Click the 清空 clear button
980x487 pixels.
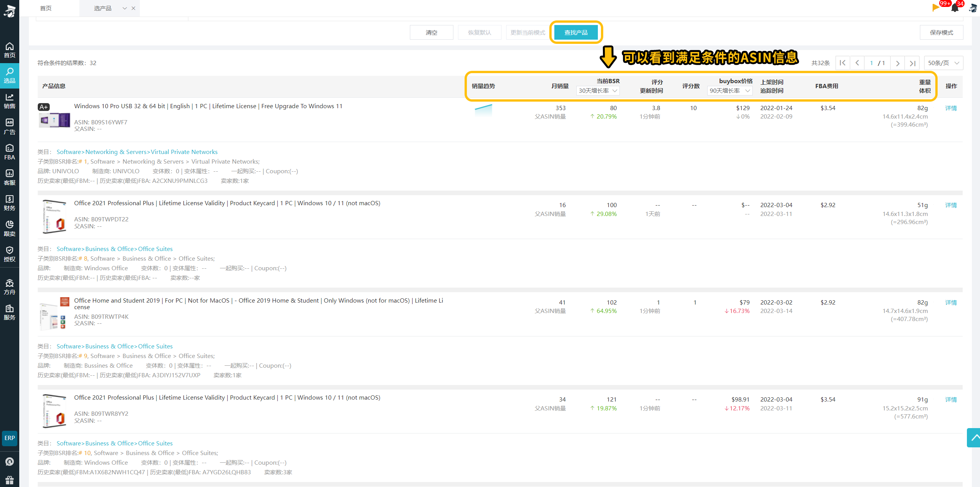tap(431, 32)
